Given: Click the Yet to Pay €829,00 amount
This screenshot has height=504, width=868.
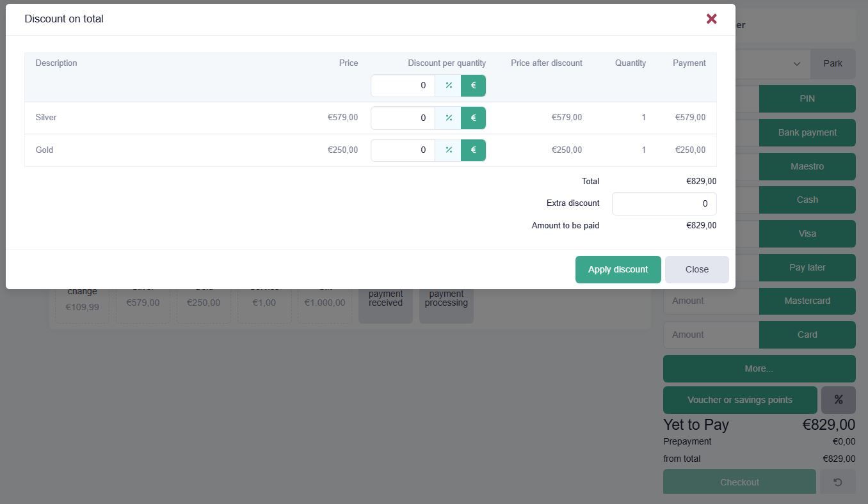Looking at the screenshot, I should [828, 425].
